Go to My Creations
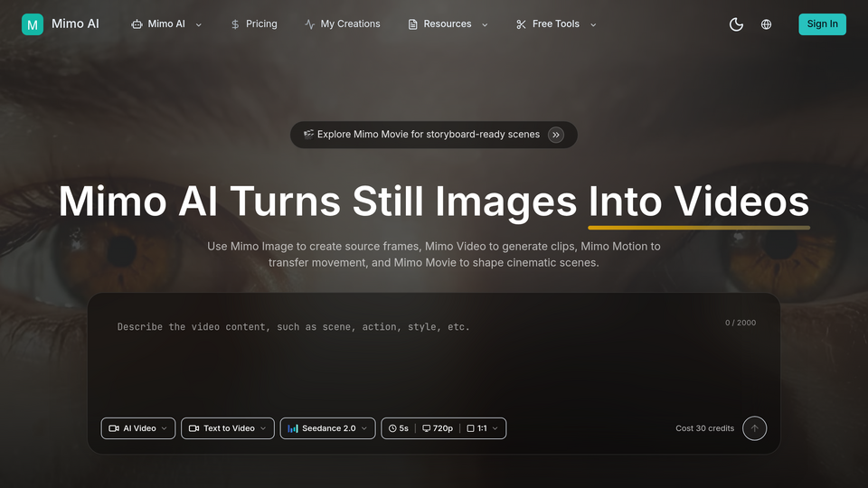This screenshot has width=868, height=488. pyautogui.click(x=343, y=24)
